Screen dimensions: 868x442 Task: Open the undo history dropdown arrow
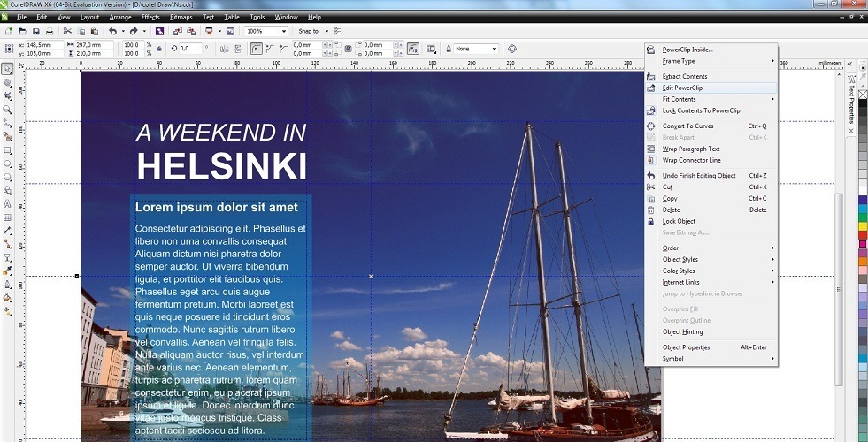124,32
